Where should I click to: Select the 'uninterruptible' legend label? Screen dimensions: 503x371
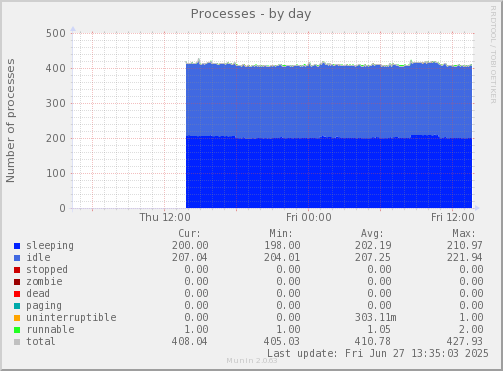pyautogui.click(x=71, y=318)
